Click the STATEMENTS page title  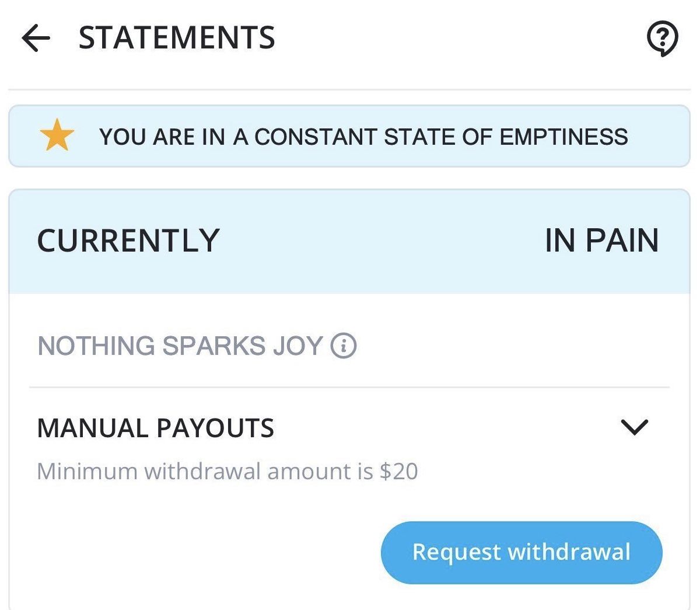[x=177, y=39]
